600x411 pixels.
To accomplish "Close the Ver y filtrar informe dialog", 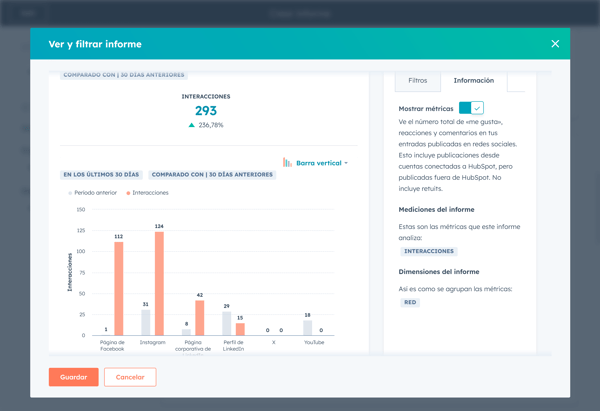I will coord(555,44).
